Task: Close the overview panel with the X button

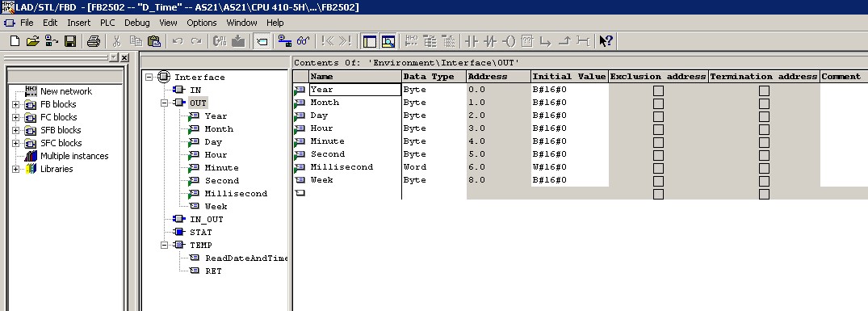Action: coord(124,57)
